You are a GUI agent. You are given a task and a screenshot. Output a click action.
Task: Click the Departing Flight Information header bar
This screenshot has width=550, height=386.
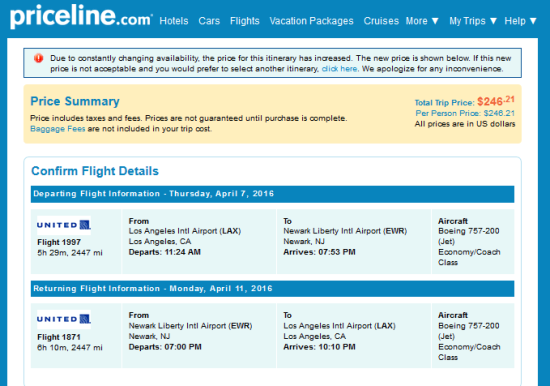coord(273,194)
